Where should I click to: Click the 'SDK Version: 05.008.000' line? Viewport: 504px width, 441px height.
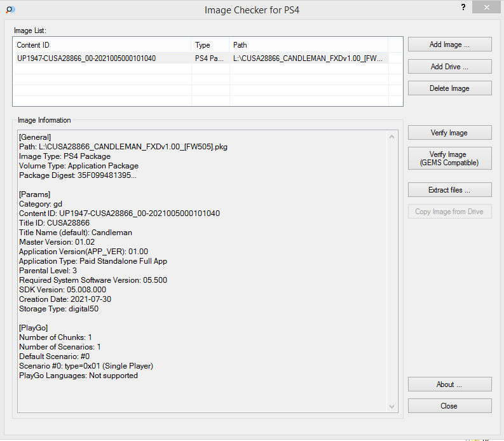coord(63,290)
